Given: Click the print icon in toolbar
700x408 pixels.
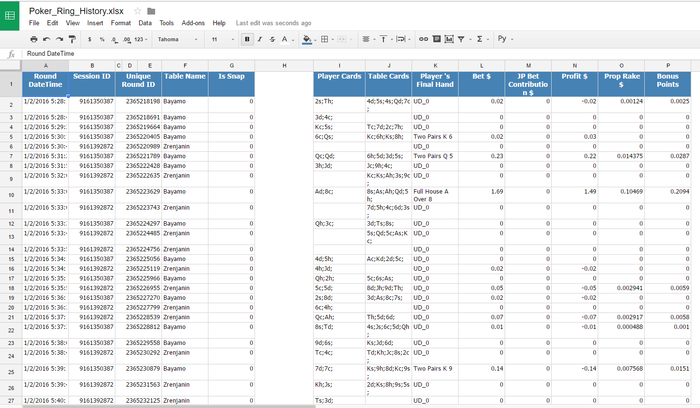Looking at the screenshot, I should (x=33, y=39).
